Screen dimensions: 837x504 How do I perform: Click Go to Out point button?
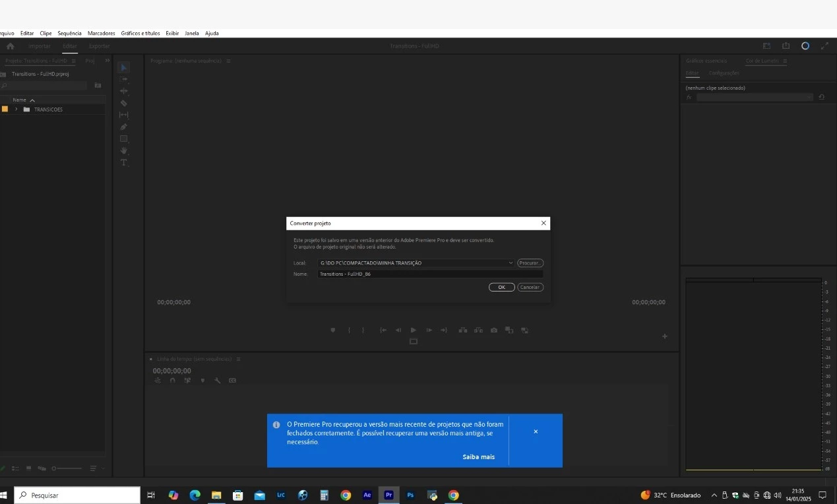[x=444, y=330]
